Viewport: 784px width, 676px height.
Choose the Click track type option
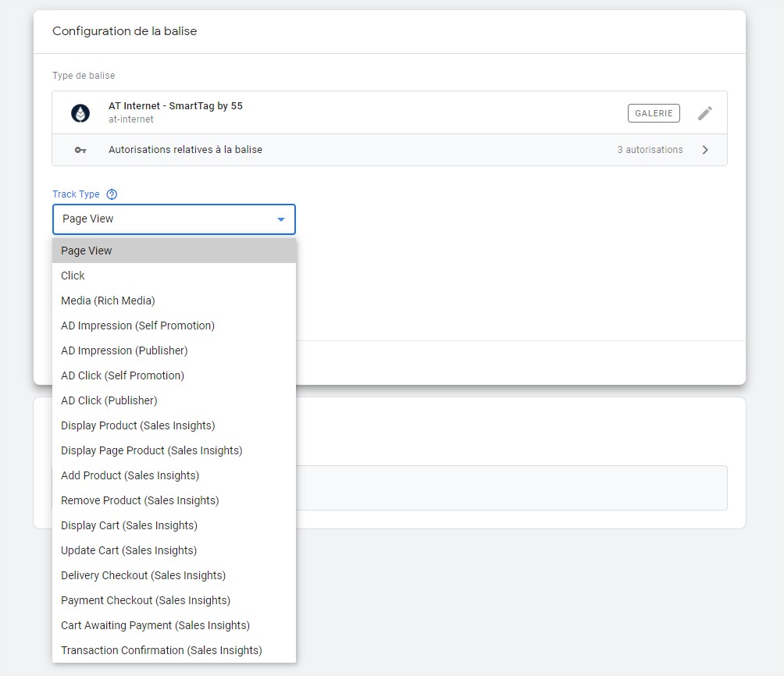73,276
